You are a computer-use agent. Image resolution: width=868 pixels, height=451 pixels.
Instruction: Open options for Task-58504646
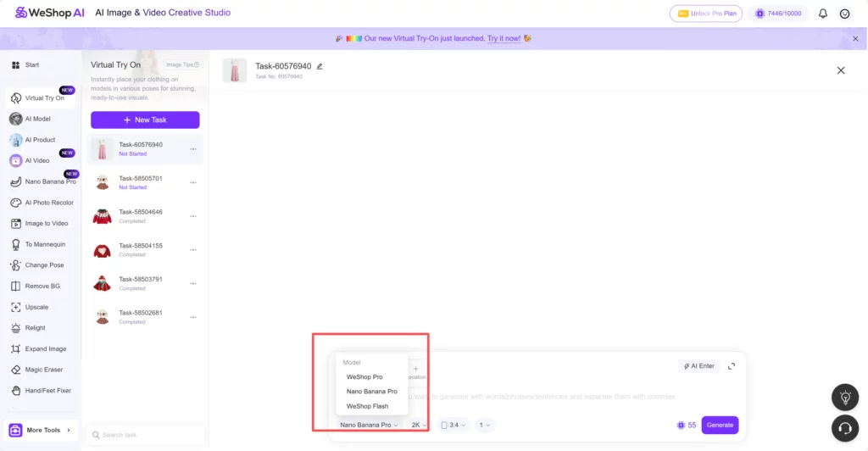[x=193, y=216]
